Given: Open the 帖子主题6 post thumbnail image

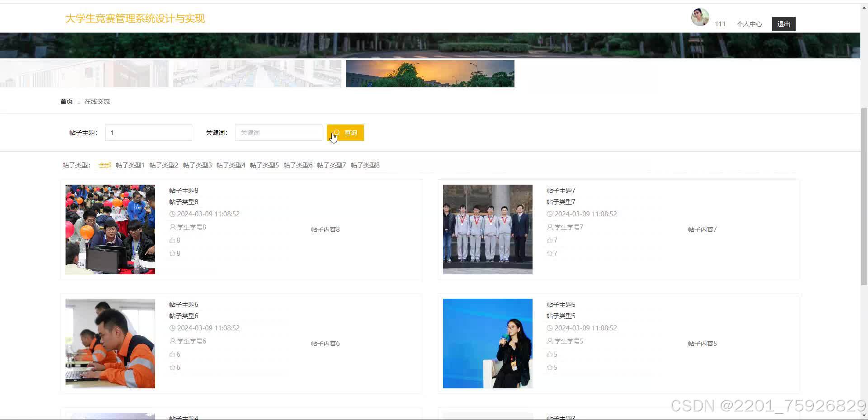Looking at the screenshot, I should pyautogui.click(x=110, y=343).
